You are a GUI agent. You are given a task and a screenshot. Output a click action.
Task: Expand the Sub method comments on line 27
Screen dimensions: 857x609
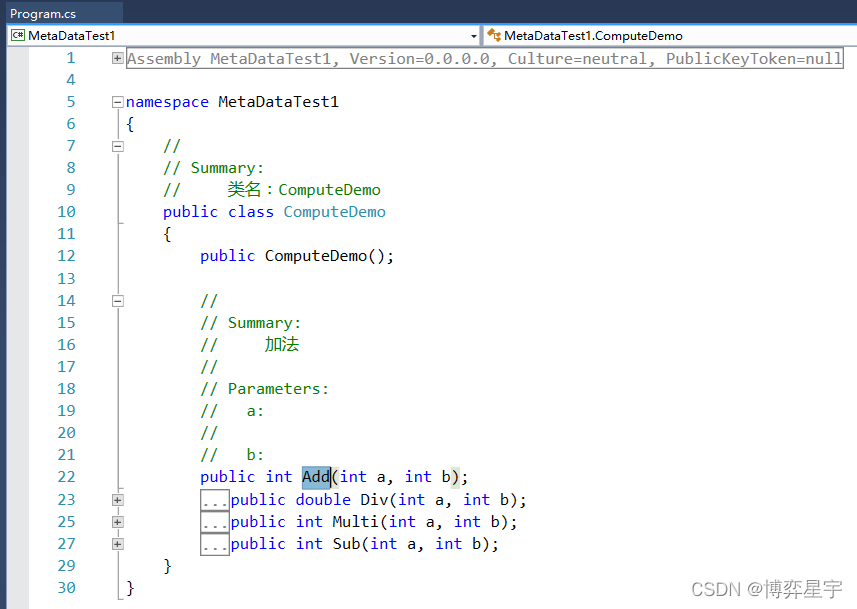tap(118, 543)
